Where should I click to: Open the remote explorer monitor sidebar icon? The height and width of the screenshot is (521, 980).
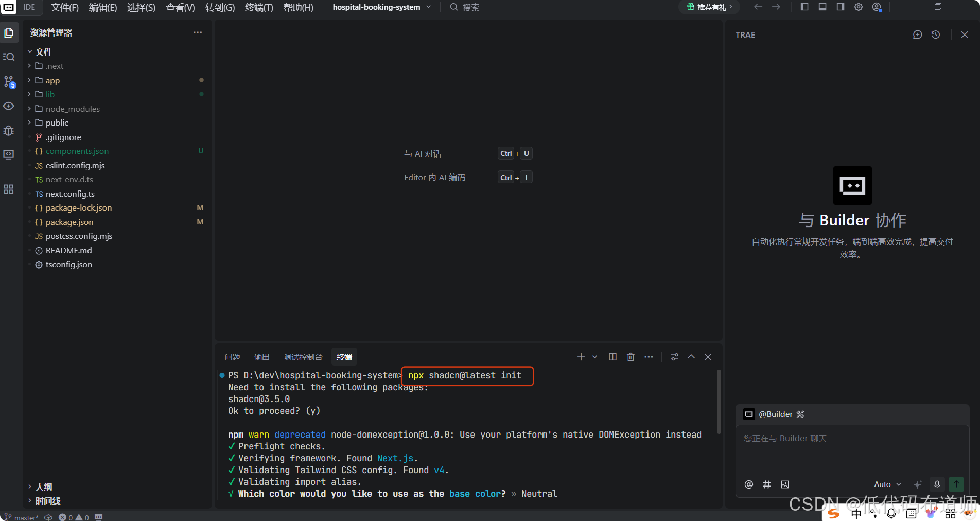[9, 154]
